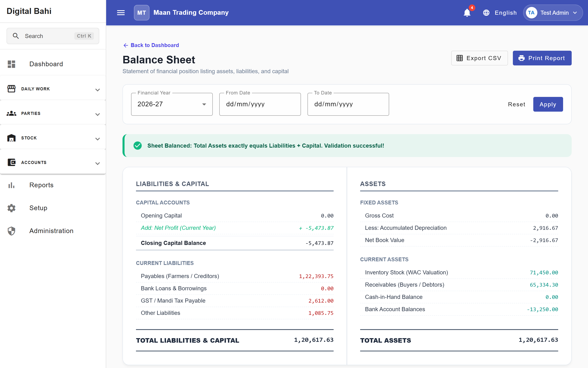This screenshot has height=368, width=588.
Task: Click the Administration shield icon
Action: click(x=11, y=231)
